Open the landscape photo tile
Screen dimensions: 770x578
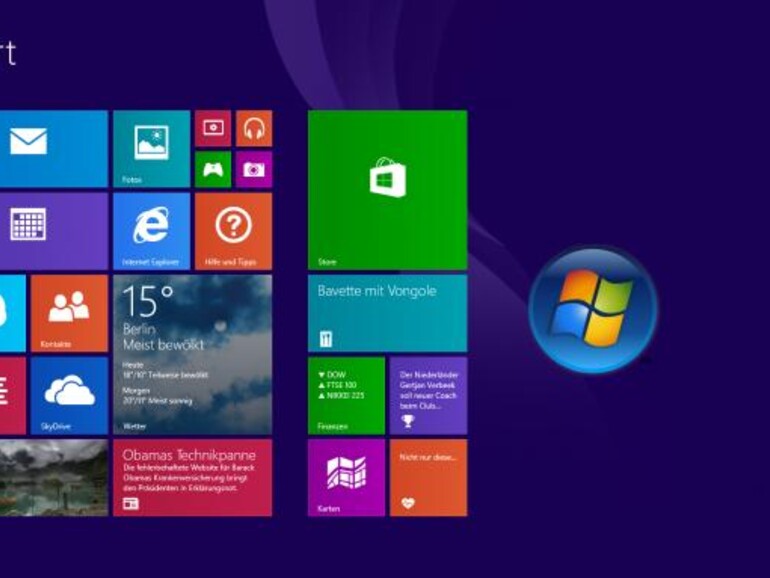[x=54, y=478]
